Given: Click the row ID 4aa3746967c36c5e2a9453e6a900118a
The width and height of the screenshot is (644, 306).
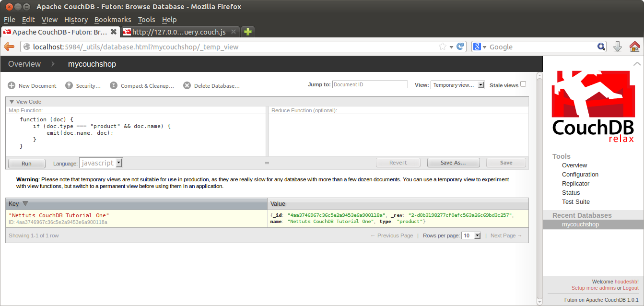Looking at the screenshot, I should click(58, 222).
